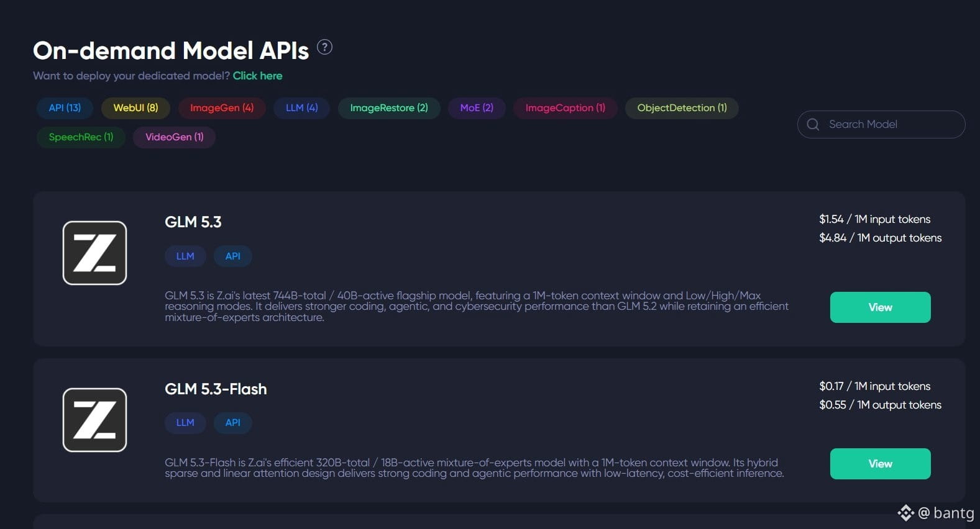
Task: Click the search magnifier icon
Action: pos(813,124)
